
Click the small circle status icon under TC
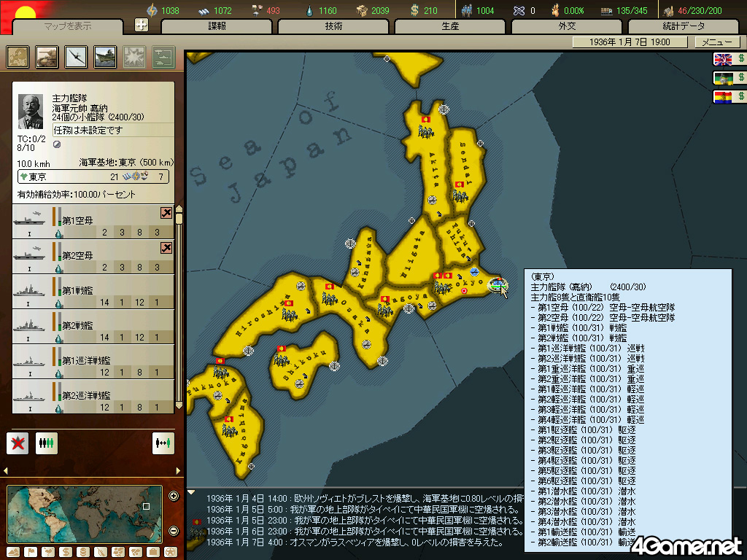tap(57, 144)
